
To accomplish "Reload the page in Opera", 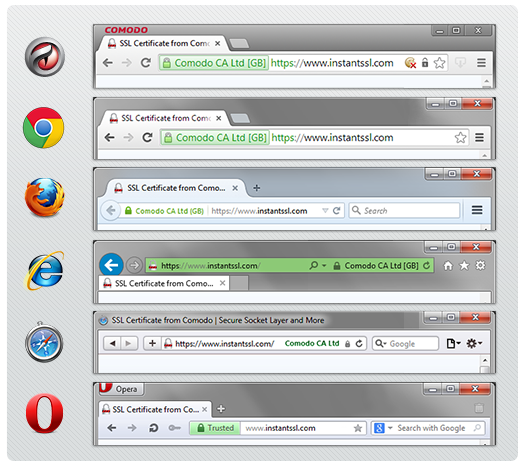I will (153, 428).
